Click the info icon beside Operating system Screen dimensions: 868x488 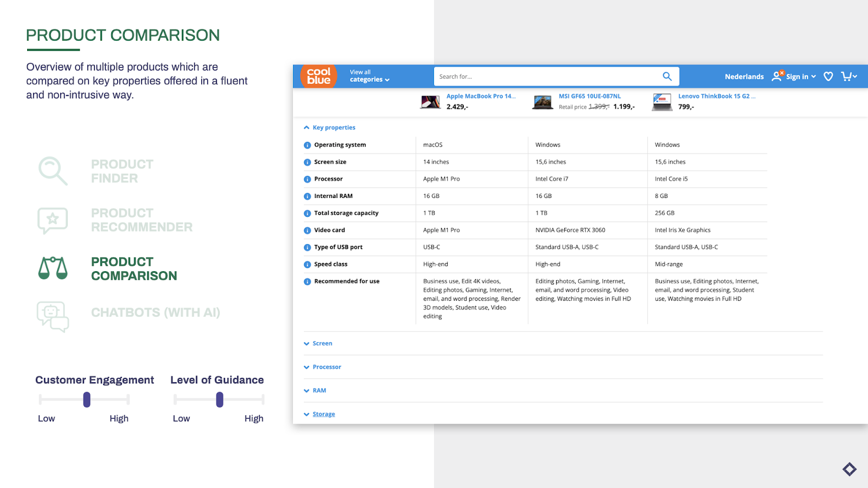pyautogui.click(x=307, y=145)
